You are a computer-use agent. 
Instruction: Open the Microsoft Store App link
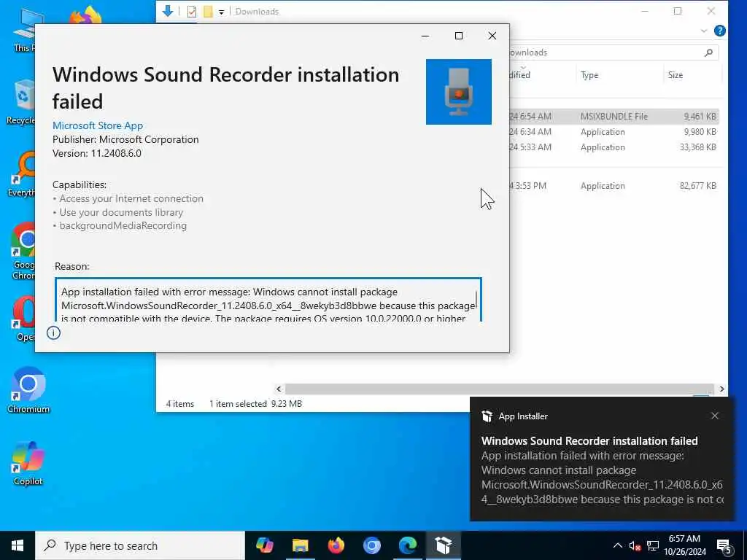(x=98, y=125)
